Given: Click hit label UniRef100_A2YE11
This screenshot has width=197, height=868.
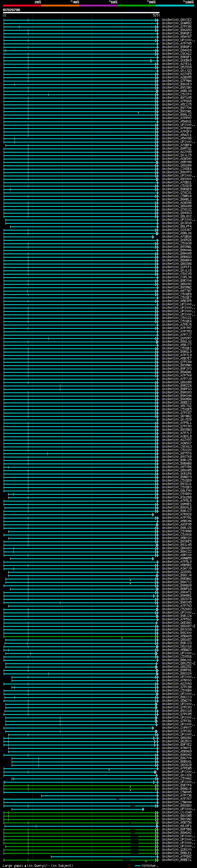Looking at the screenshot, I should (x=177, y=64).
